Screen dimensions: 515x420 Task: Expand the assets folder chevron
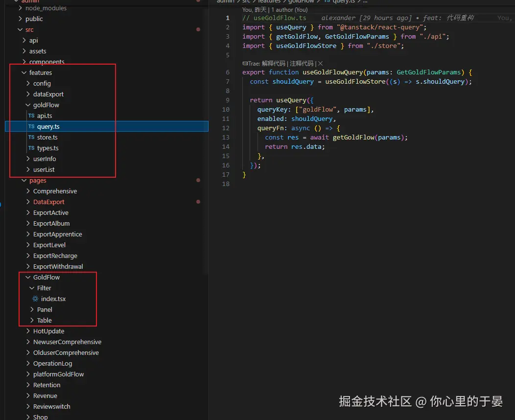24,51
